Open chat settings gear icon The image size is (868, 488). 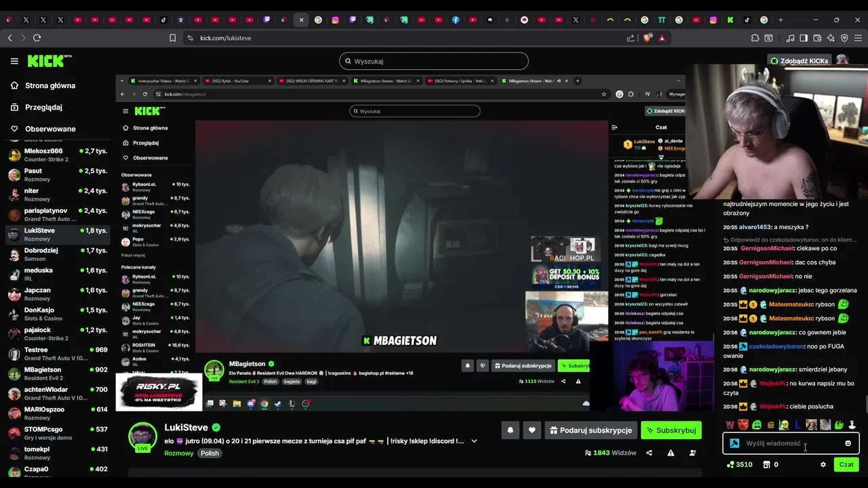823,465
